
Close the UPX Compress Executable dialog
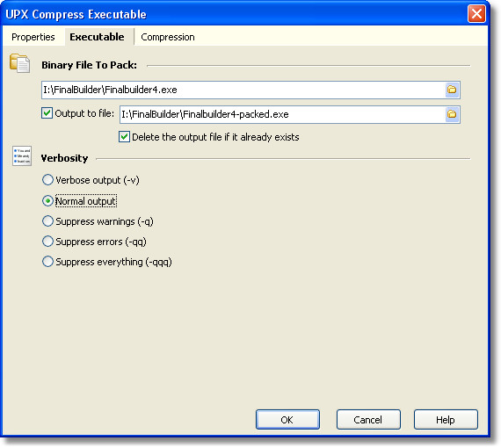[x=476, y=14]
